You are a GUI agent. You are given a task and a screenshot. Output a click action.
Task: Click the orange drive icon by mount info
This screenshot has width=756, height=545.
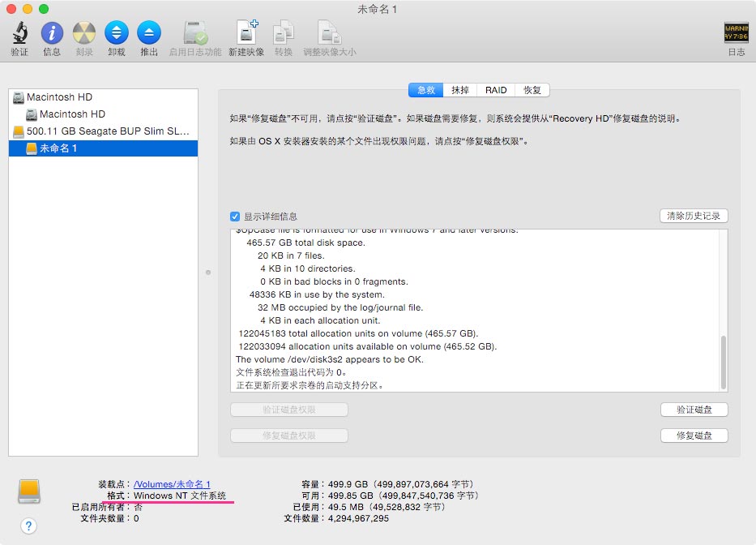point(29,491)
